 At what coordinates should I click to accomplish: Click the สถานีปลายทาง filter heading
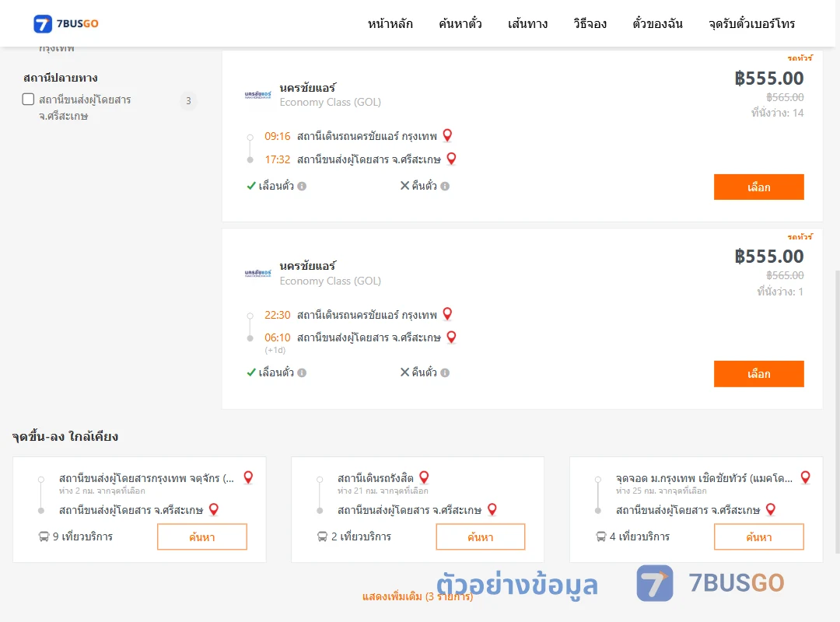(x=61, y=79)
